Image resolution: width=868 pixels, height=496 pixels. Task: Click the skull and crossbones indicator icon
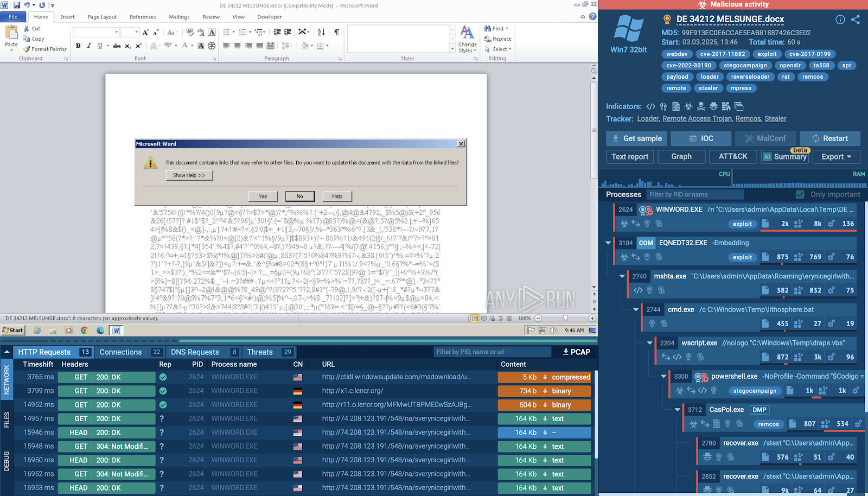(x=701, y=106)
